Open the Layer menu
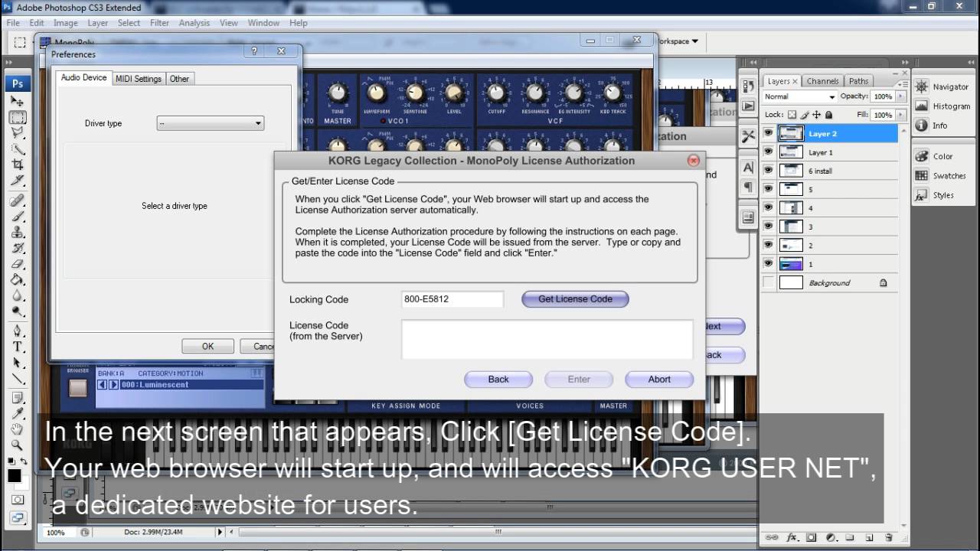The image size is (980, 551). tap(97, 23)
